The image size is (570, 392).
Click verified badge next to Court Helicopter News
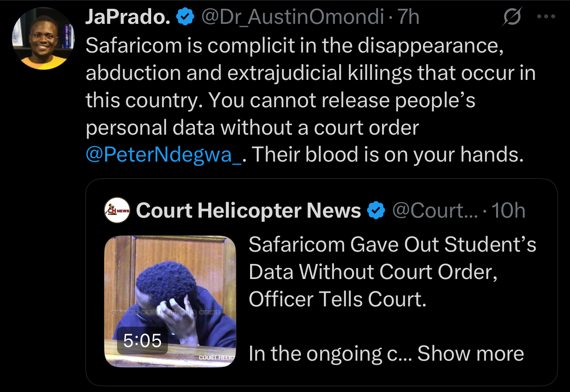click(376, 211)
